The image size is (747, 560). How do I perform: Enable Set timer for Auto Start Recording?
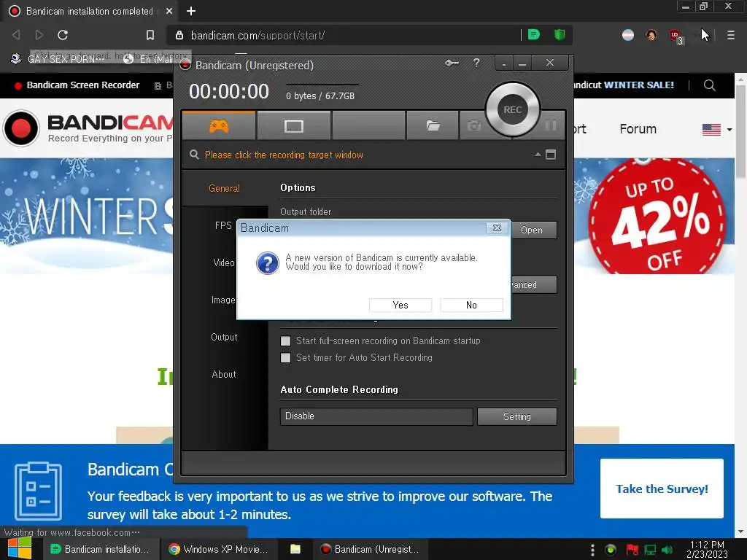[285, 357]
